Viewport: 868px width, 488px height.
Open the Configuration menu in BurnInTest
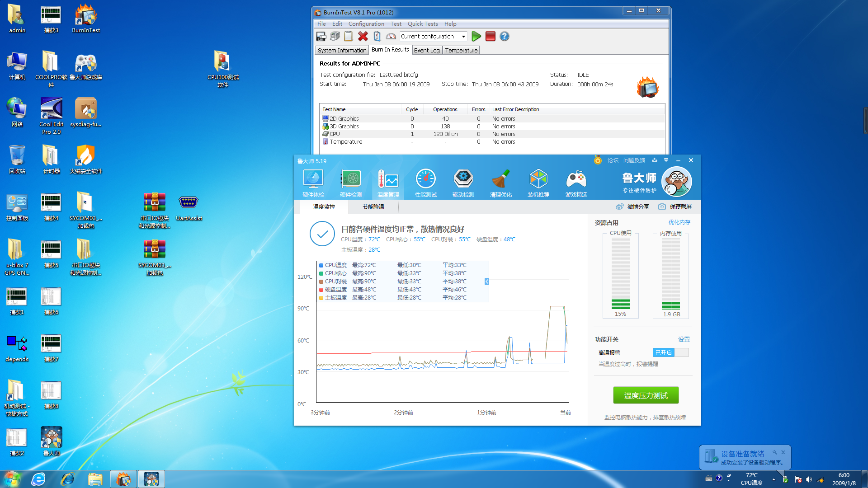[366, 24]
